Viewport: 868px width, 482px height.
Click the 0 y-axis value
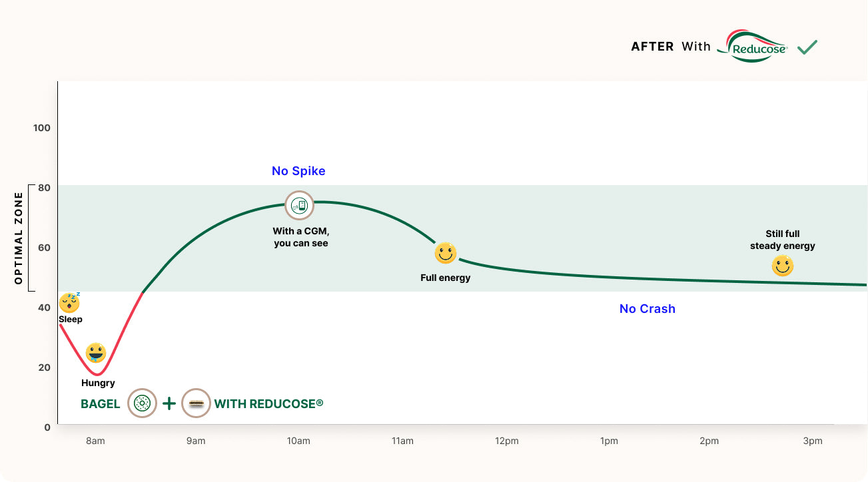click(47, 427)
